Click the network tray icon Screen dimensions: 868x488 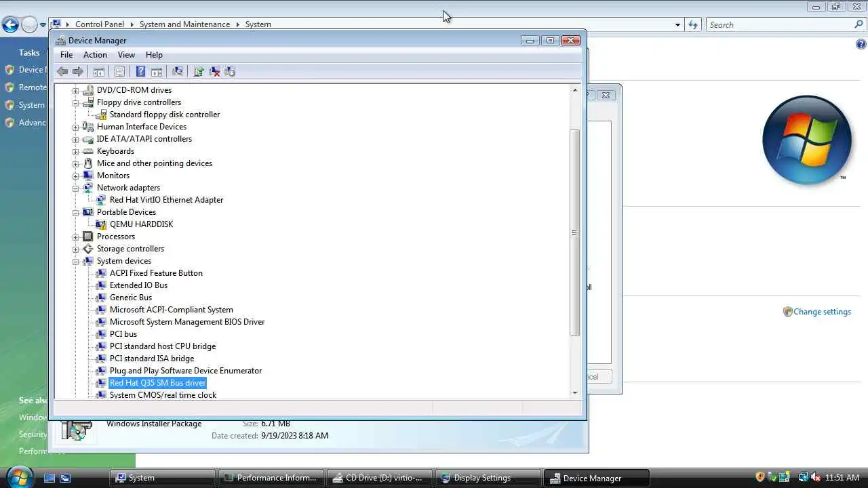coord(803,477)
